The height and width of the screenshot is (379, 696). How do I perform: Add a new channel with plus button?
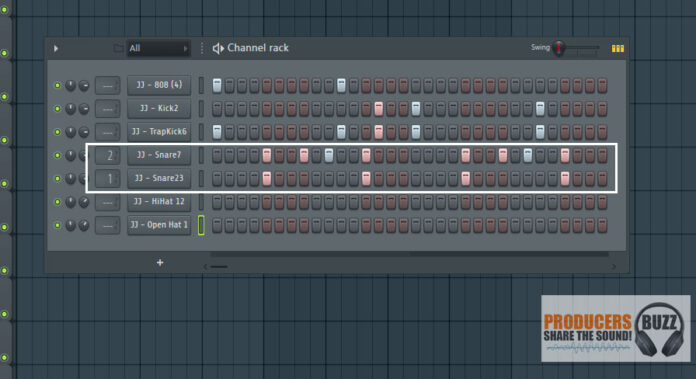(160, 263)
